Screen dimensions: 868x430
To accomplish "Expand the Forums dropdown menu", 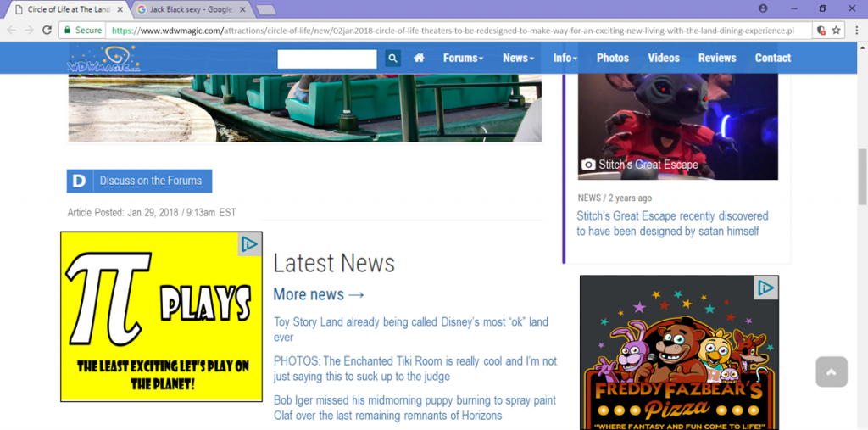I will [464, 58].
